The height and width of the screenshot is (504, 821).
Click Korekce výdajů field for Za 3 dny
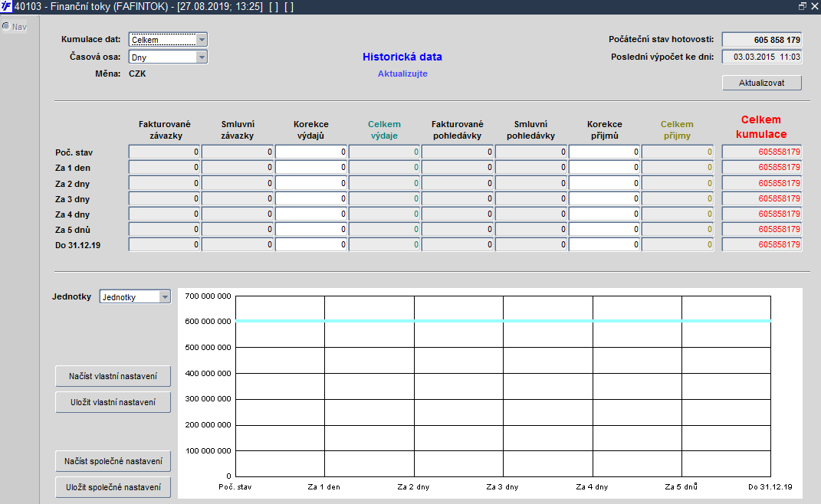pyautogui.click(x=311, y=198)
